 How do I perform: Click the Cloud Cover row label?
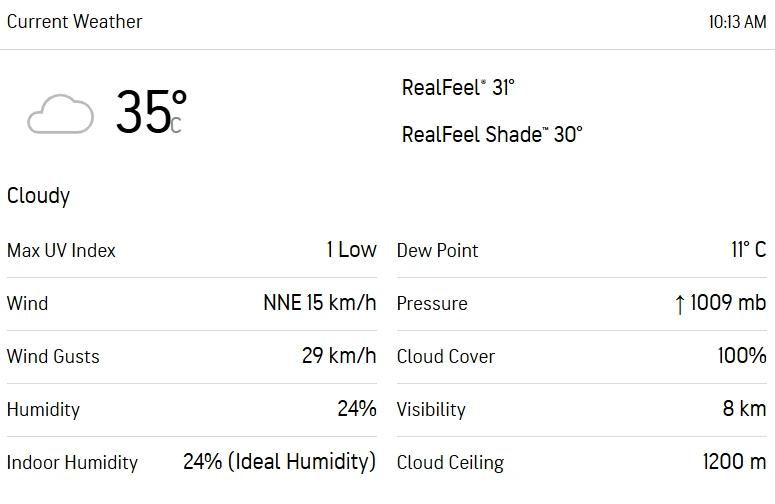pos(446,356)
